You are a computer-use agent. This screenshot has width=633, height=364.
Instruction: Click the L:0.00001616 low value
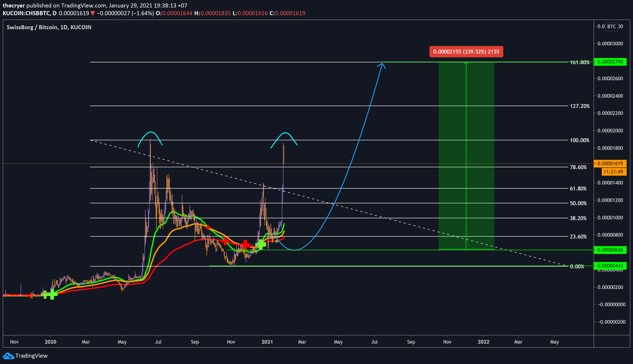point(250,13)
